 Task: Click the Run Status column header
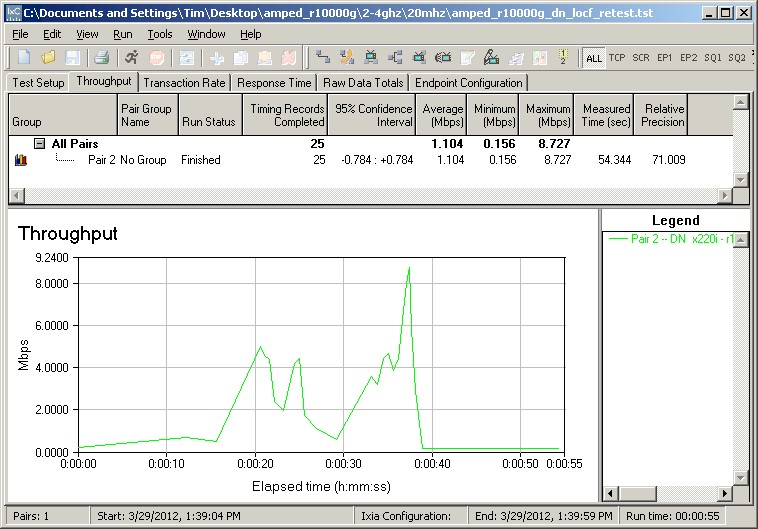point(210,115)
